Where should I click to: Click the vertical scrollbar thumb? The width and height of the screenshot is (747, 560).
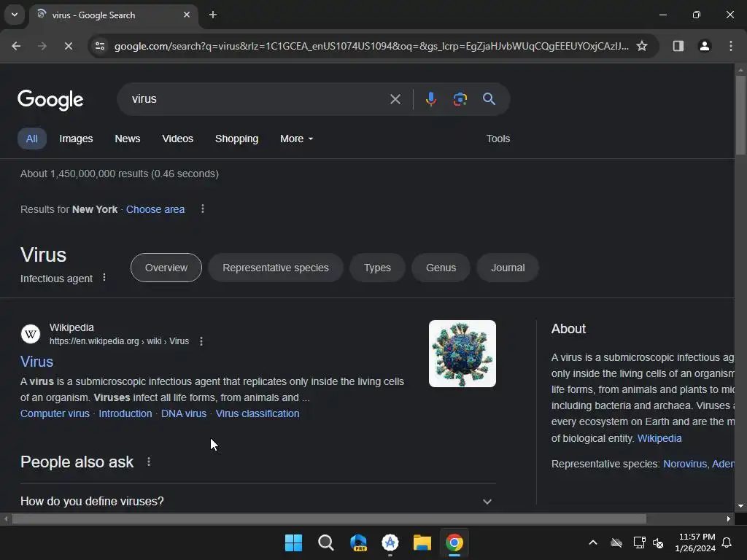click(x=740, y=115)
